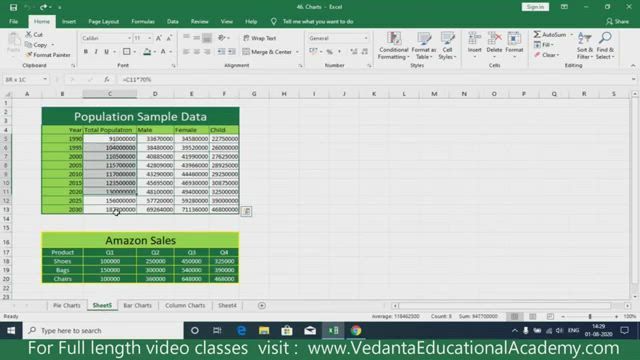
Task: Center text horizontally
Action: coord(197,52)
